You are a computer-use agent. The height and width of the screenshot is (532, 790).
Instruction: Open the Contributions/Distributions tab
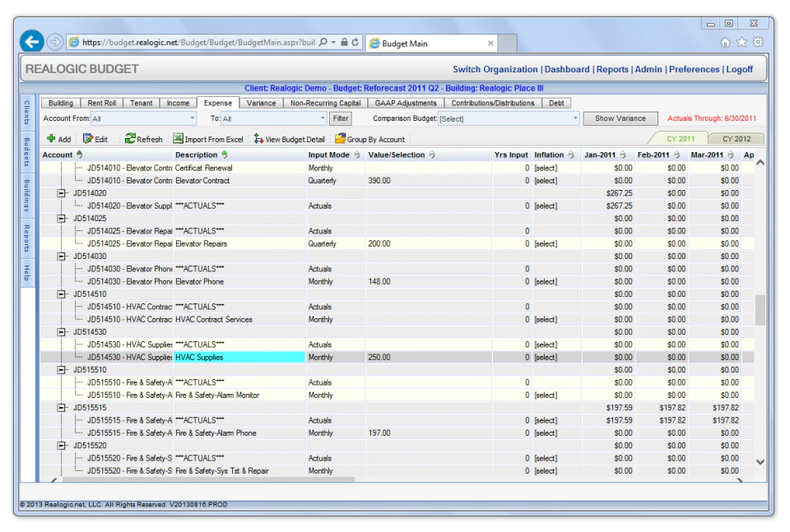coord(493,103)
